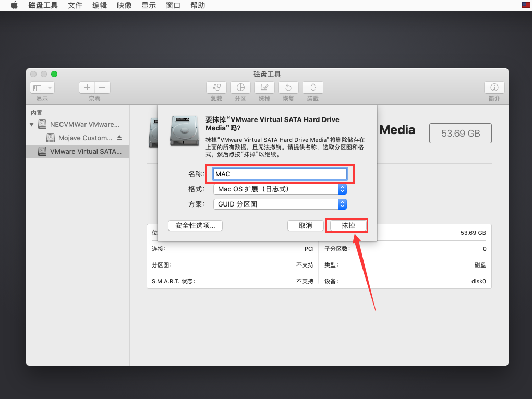Viewport: 532px width, 399px height.
Task: Click the Mount (装载) toolbar icon
Action: [313, 88]
